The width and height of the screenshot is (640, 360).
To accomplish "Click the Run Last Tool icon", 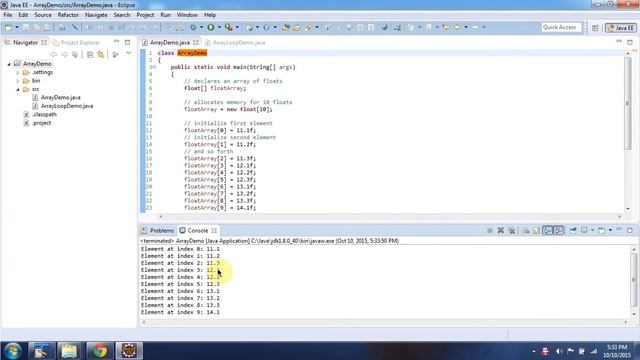I will [229, 27].
